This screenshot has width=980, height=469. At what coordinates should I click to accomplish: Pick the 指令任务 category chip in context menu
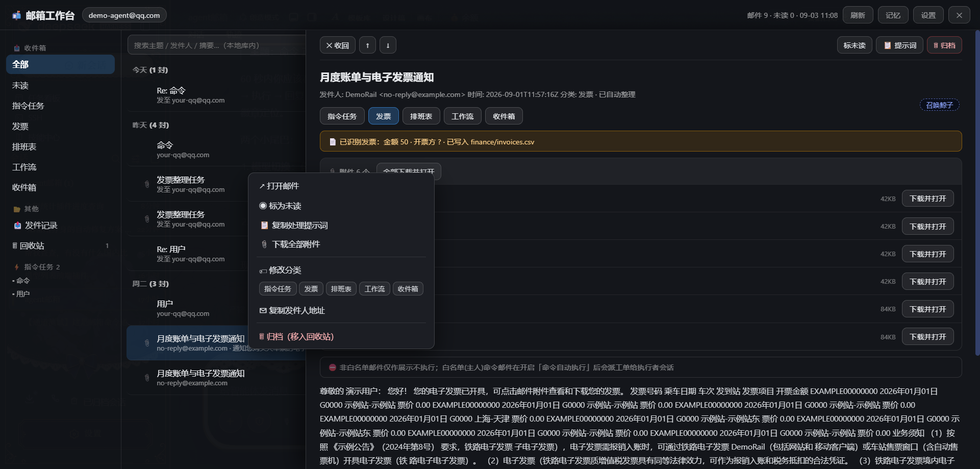[x=278, y=289]
